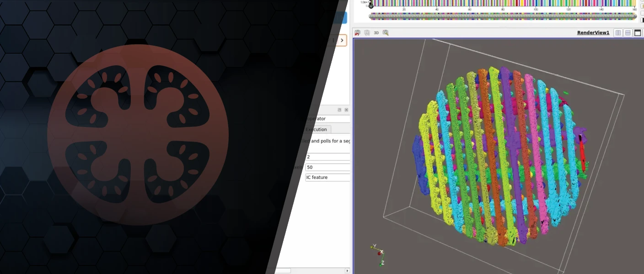Click the first render view toolbar icon
644x274 pixels.
(x=358, y=33)
